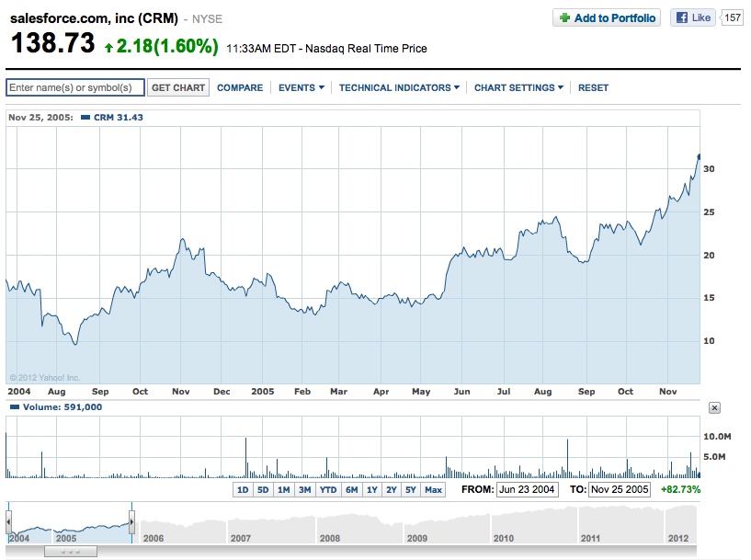Select the 2Y time range
The width and height of the screenshot is (751, 560).
392,489
